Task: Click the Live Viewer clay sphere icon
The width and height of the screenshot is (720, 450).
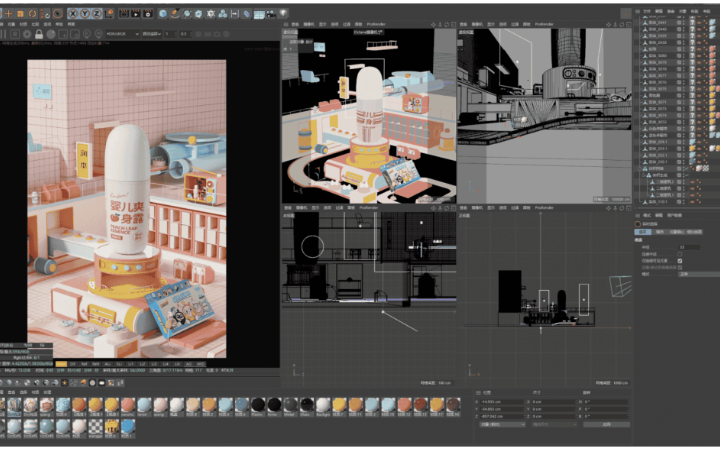Action: (51, 34)
